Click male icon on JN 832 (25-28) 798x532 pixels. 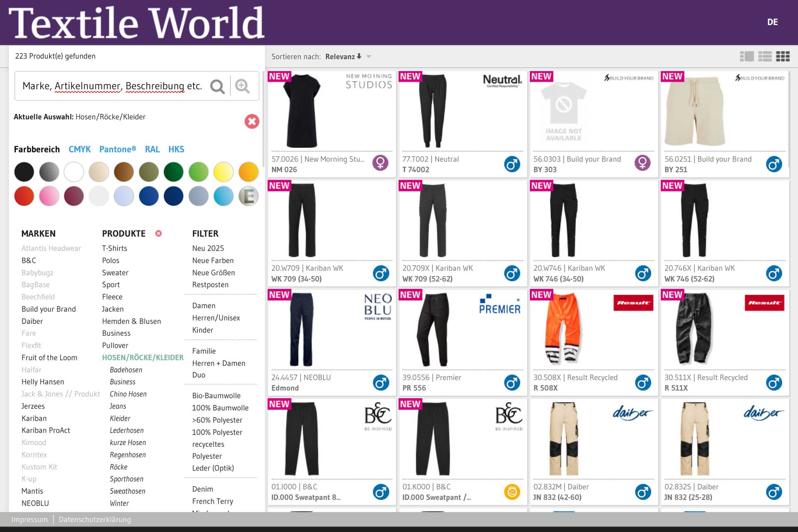pyautogui.click(x=774, y=492)
